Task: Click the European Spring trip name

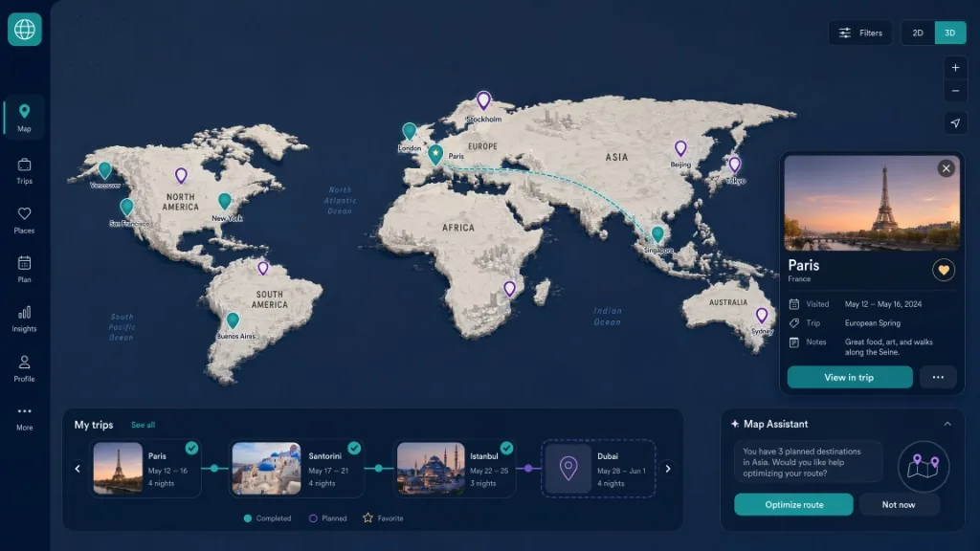Action: [x=873, y=323]
